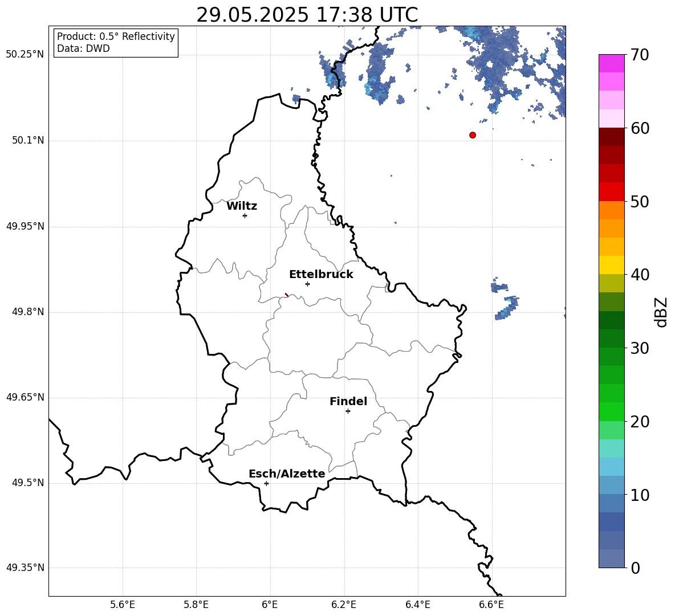Click the yellow swatch just above 40 dBZ
Image resolution: width=675 pixels, height=616 pixels.
(x=612, y=265)
